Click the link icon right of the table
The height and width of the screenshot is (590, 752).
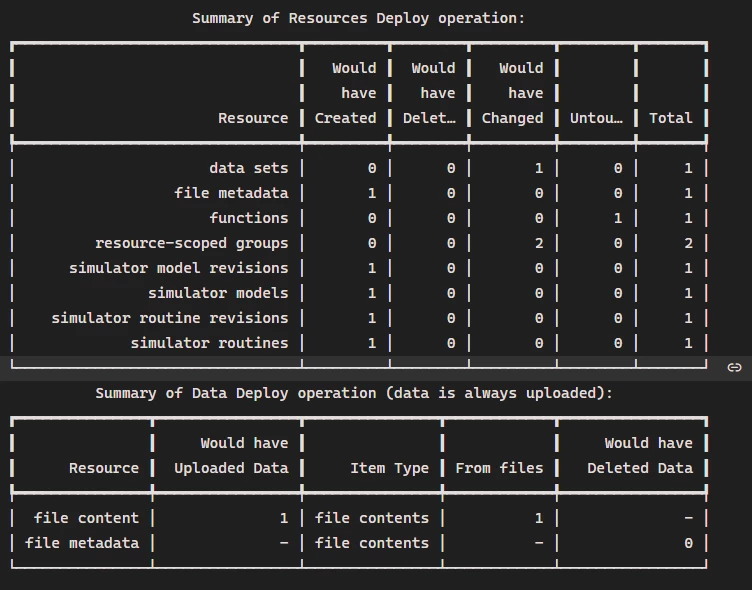click(x=734, y=368)
